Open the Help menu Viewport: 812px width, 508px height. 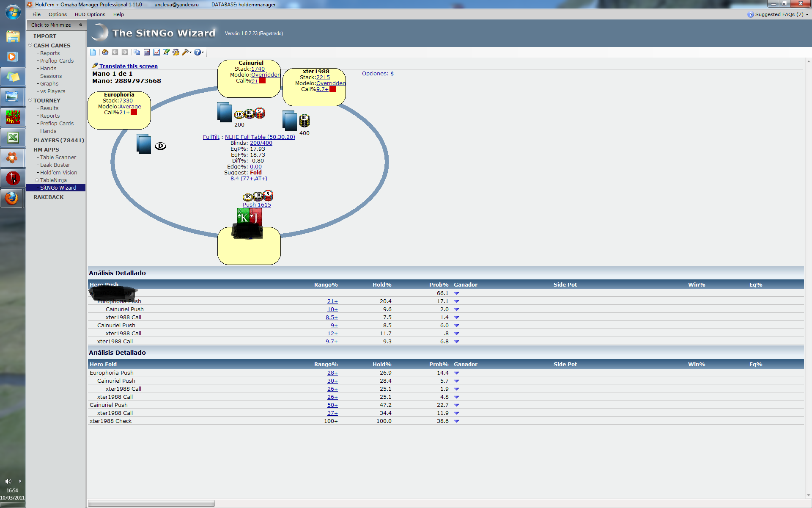(118, 14)
